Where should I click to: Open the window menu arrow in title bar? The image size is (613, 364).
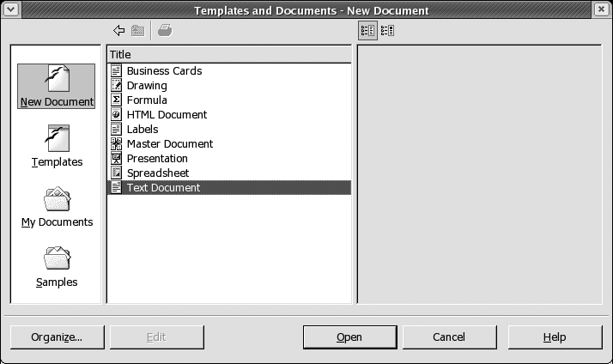[x=10, y=9]
